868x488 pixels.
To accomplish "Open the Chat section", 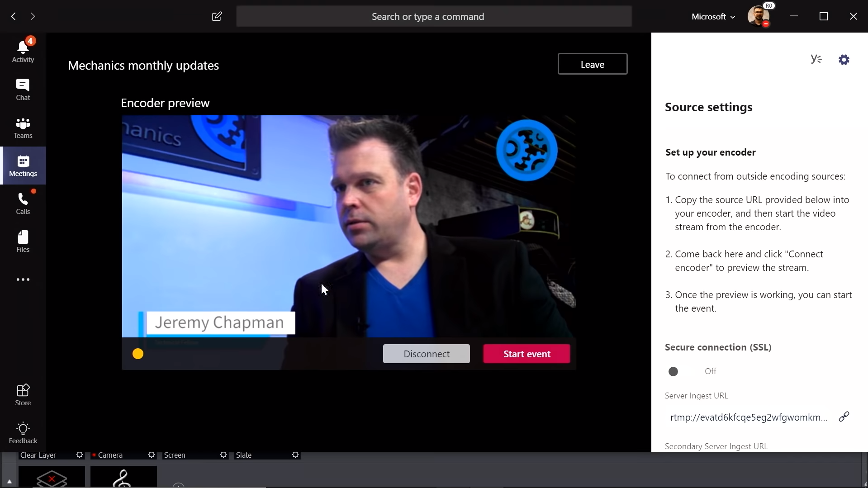I will [23, 90].
